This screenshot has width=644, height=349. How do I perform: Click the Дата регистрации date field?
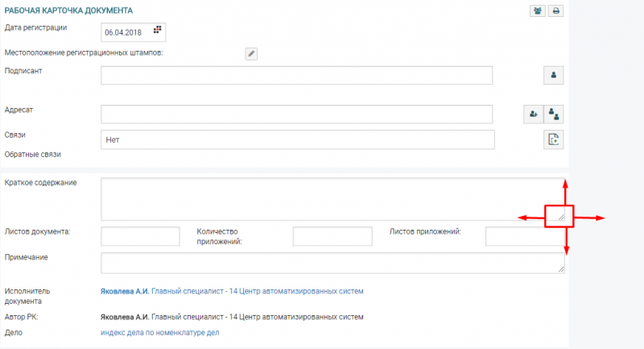(127, 31)
